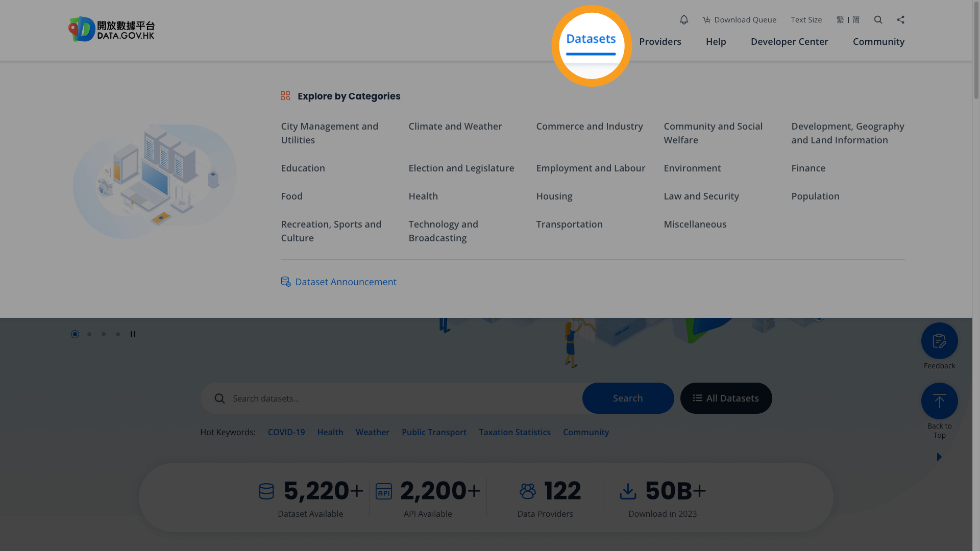The width and height of the screenshot is (980, 551).
Task: Click the Feedback icon
Action: coord(939,341)
